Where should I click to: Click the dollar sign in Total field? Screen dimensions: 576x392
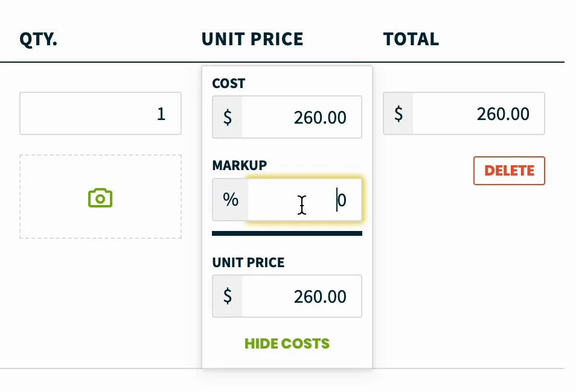[x=398, y=113]
